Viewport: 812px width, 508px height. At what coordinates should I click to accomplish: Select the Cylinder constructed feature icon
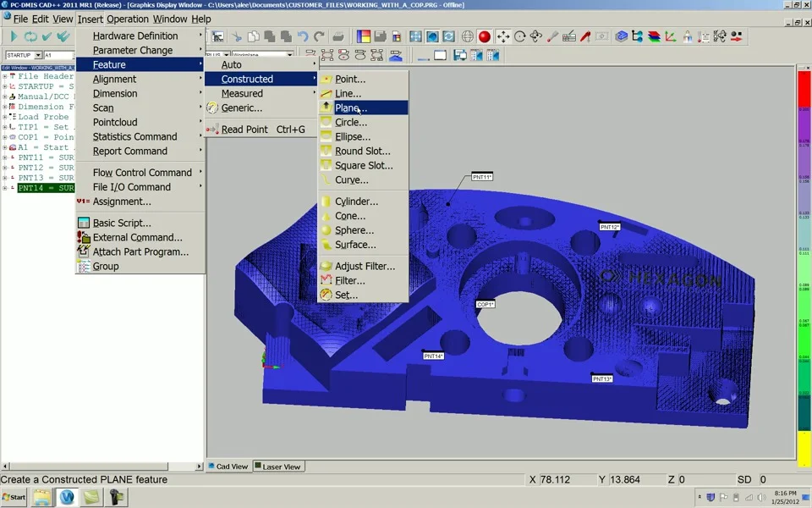(x=326, y=202)
